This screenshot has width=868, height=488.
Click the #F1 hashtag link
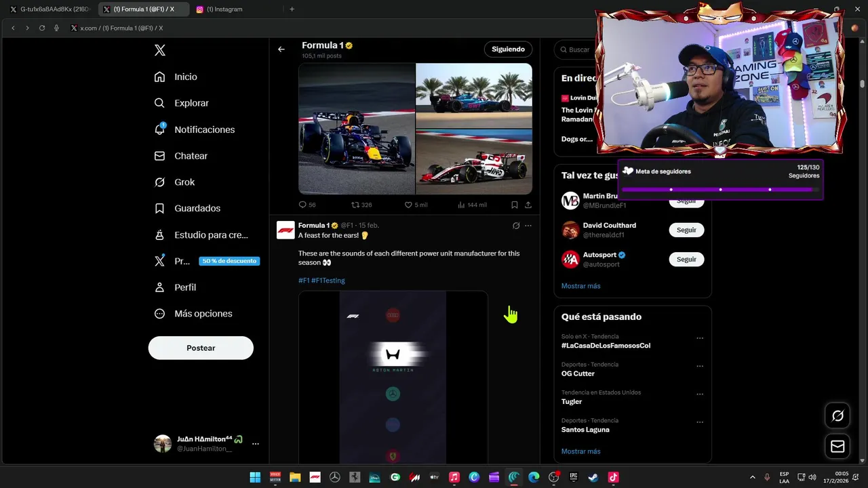[x=304, y=281]
